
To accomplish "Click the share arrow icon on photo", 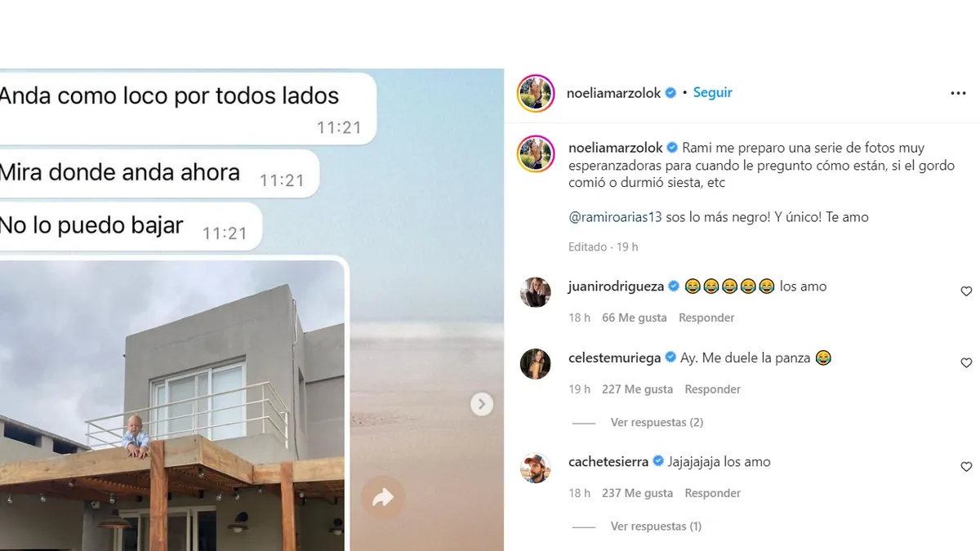I will click(383, 498).
